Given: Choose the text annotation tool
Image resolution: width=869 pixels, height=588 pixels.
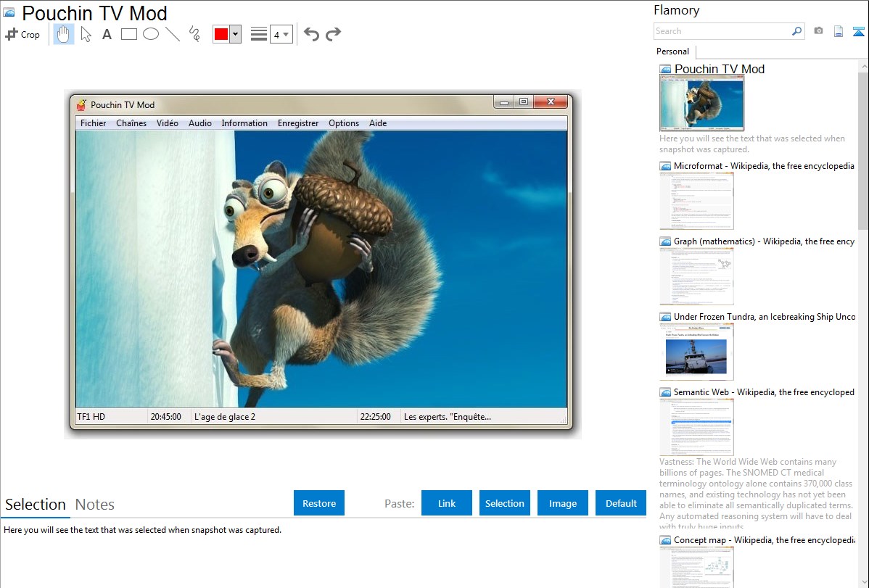Looking at the screenshot, I should [x=107, y=34].
